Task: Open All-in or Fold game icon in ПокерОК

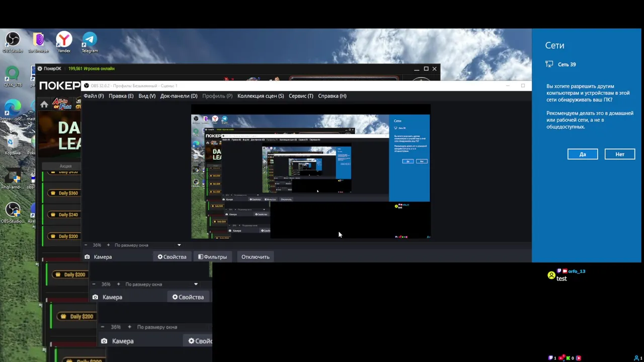Action: pos(61,104)
